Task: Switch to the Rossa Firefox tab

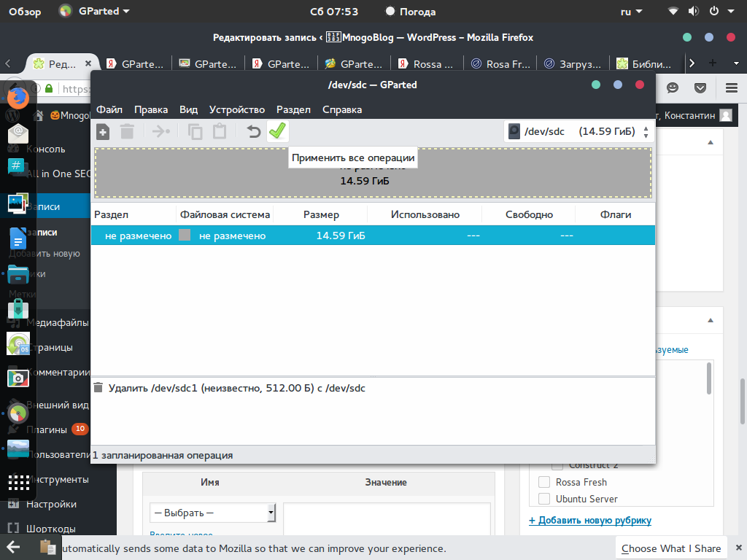Action: pyautogui.click(x=426, y=64)
